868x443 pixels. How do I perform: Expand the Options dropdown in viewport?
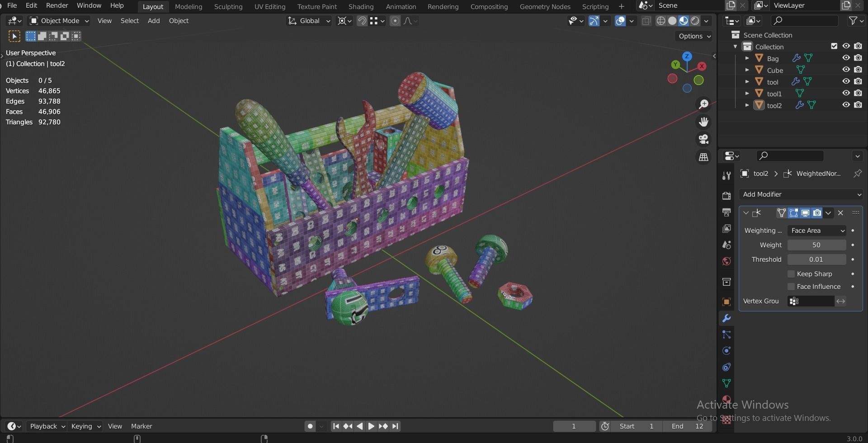[x=694, y=36]
